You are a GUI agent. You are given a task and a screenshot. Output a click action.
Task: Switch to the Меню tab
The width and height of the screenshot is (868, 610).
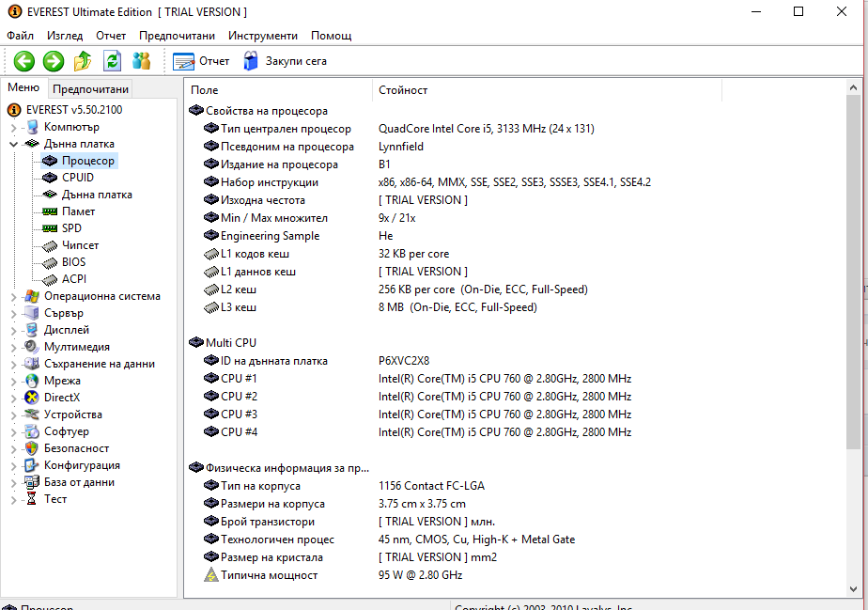[23, 87]
